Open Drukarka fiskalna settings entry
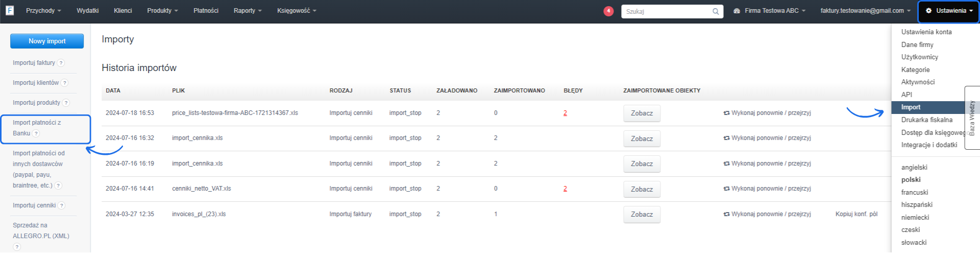This screenshot has height=255, width=980. [x=926, y=120]
